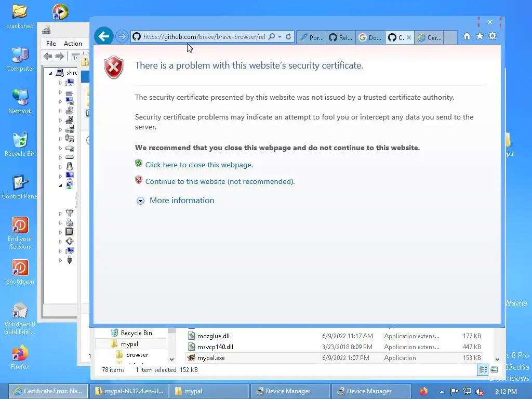Open the address bar autocomplete dropdown arrow

click(280, 37)
